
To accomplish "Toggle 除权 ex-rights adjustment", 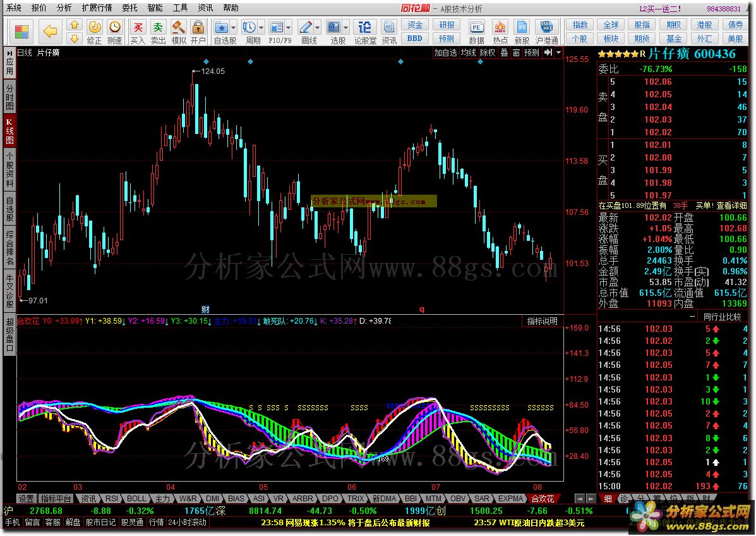I will click(488, 52).
